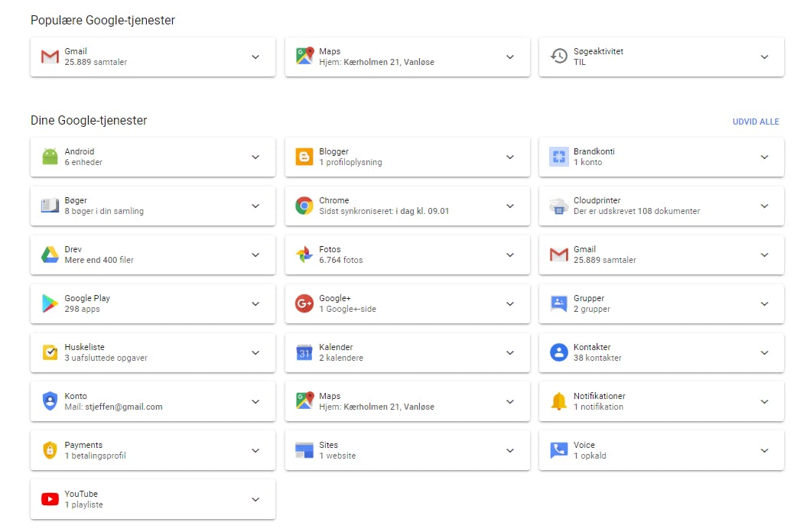810x532 pixels.
Task: Expand the Drev card chevron
Action: pos(255,255)
